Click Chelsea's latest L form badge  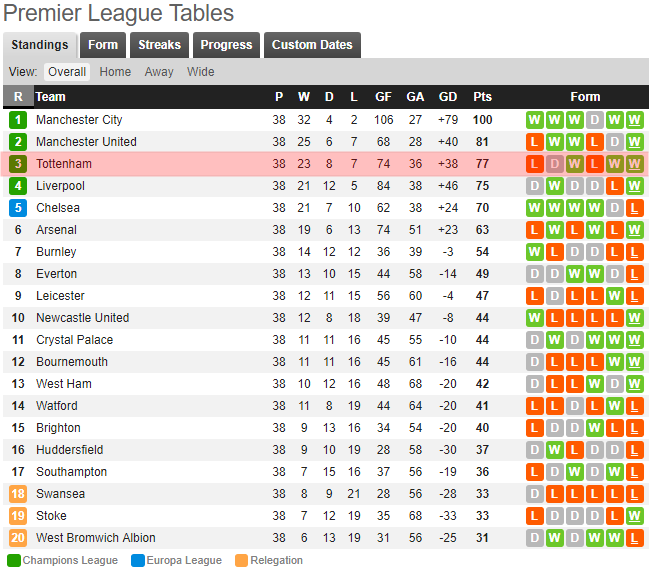[x=634, y=208]
